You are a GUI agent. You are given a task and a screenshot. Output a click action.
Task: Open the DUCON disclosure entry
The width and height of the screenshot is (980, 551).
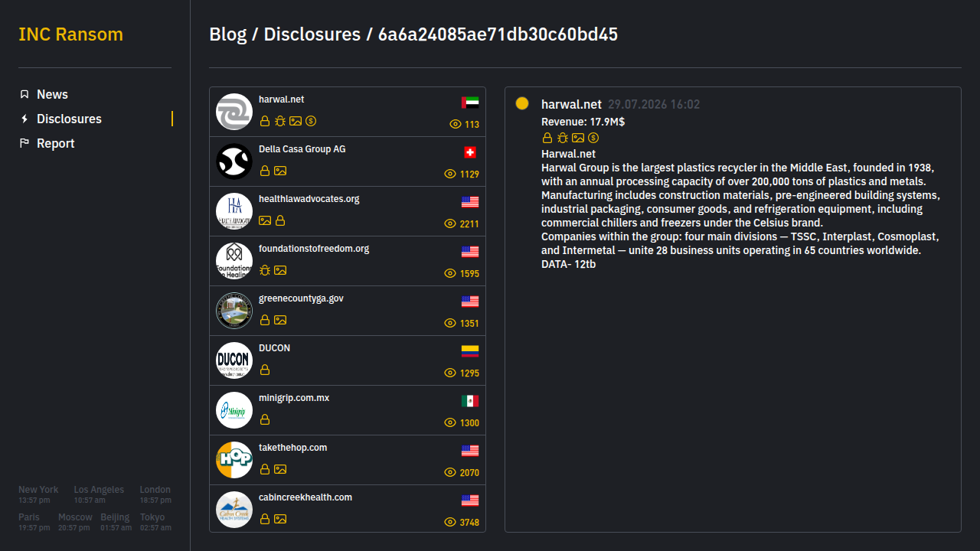(x=348, y=360)
